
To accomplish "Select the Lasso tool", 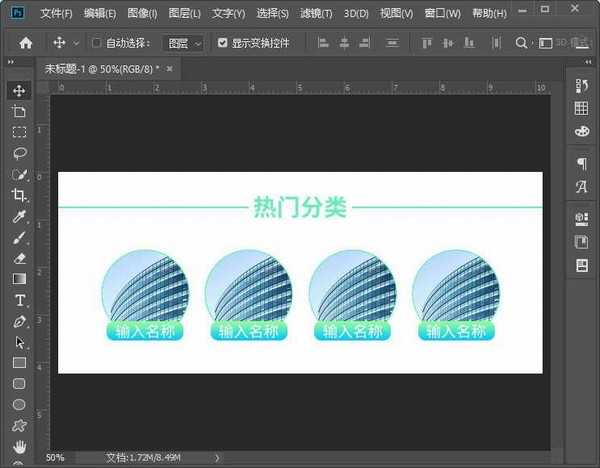I will pyautogui.click(x=19, y=153).
